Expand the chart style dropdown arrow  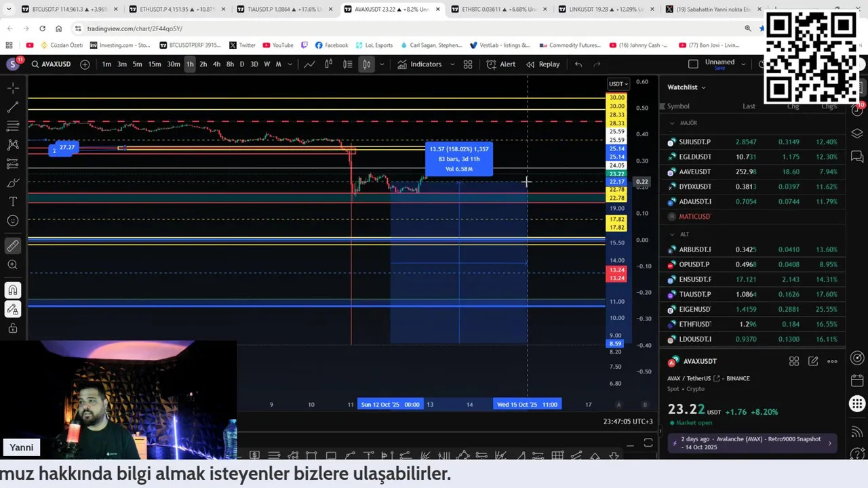click(382, 64)
